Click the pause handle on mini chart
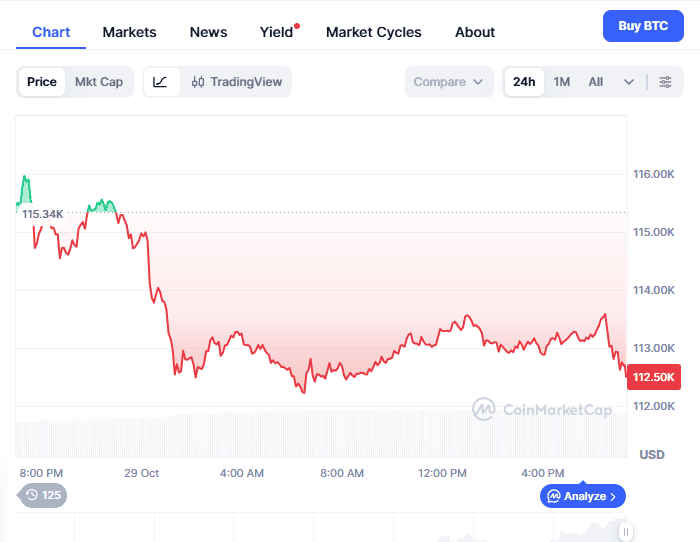Viewport: 700px width, 542px height. click(x=626, y=531)
